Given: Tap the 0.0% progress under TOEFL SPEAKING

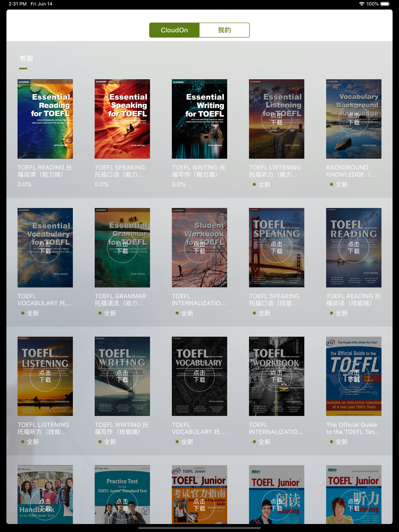Looking at the screenshot, I should [x=102, y=184].
